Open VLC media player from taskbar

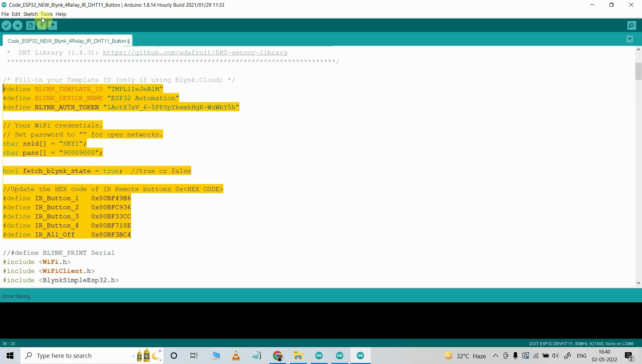coord(236,356)
